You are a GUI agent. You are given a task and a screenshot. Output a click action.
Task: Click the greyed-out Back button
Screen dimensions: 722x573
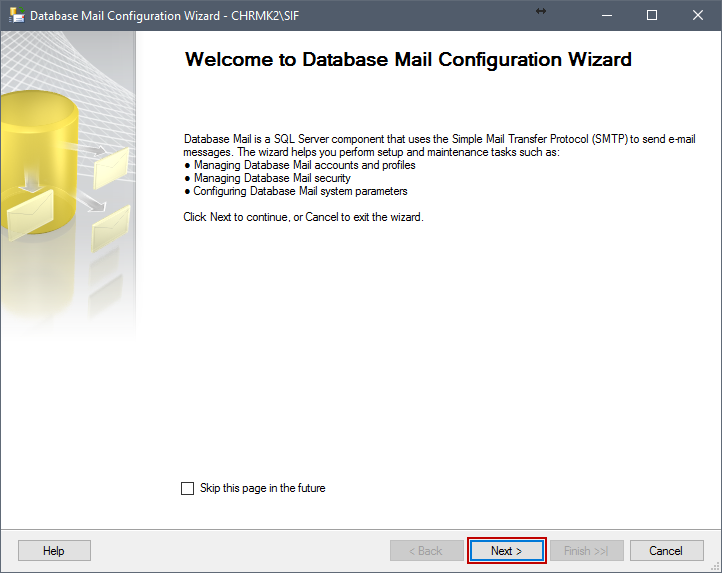(x=426, y=550)
